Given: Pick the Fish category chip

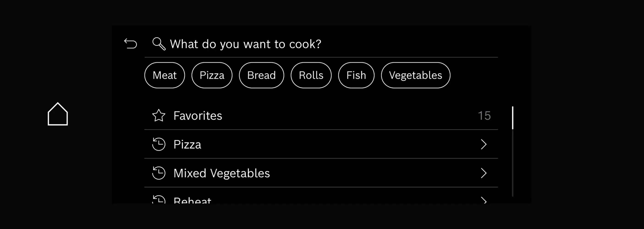Looking at the screenshot, I should (356, 75).
